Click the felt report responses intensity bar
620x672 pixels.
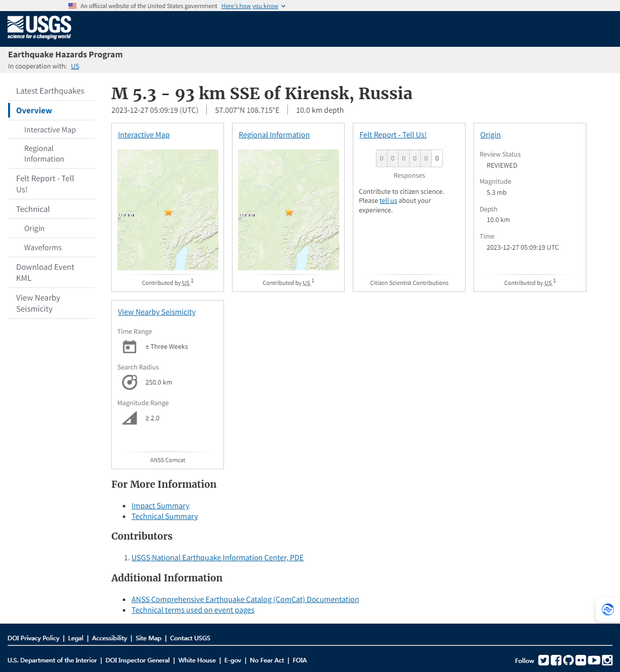click(409, 159)
